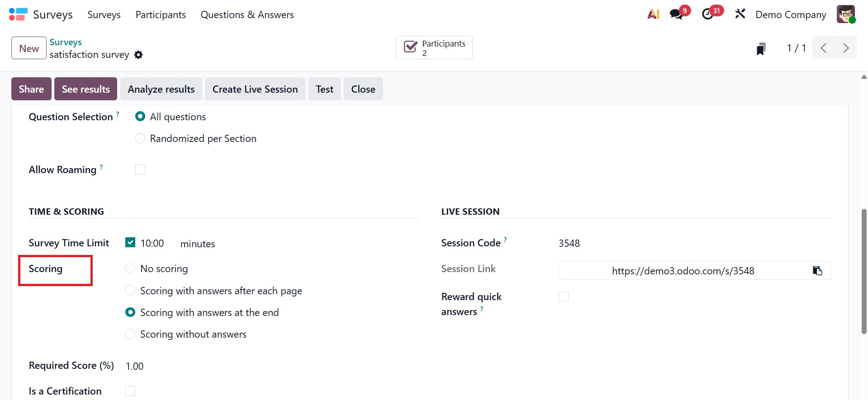Choose the No scoring radio option
Screen dimensions: 868x400
click(x=130, y=269)
